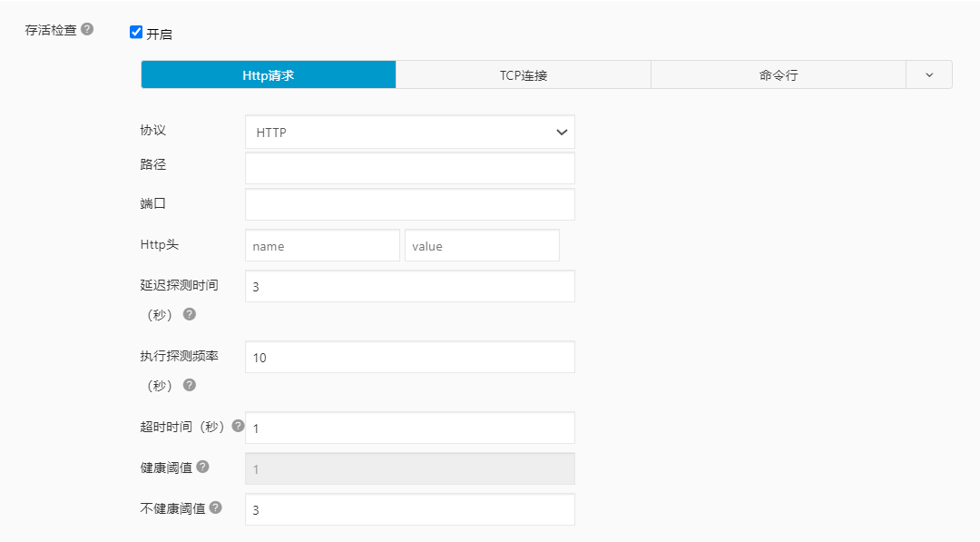Screen dimensions: 980x542
Task: Click the 超时时间 input field
Action: (x=410, y=428)
